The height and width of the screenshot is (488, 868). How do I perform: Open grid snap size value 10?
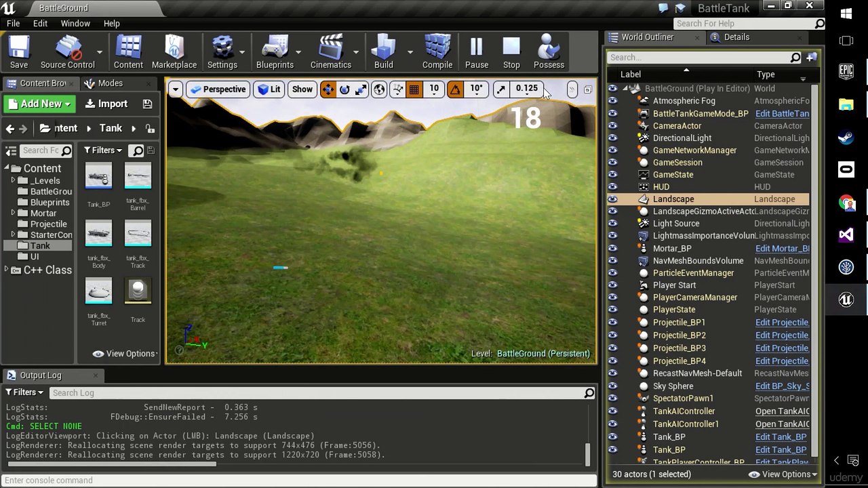point(434,89)
